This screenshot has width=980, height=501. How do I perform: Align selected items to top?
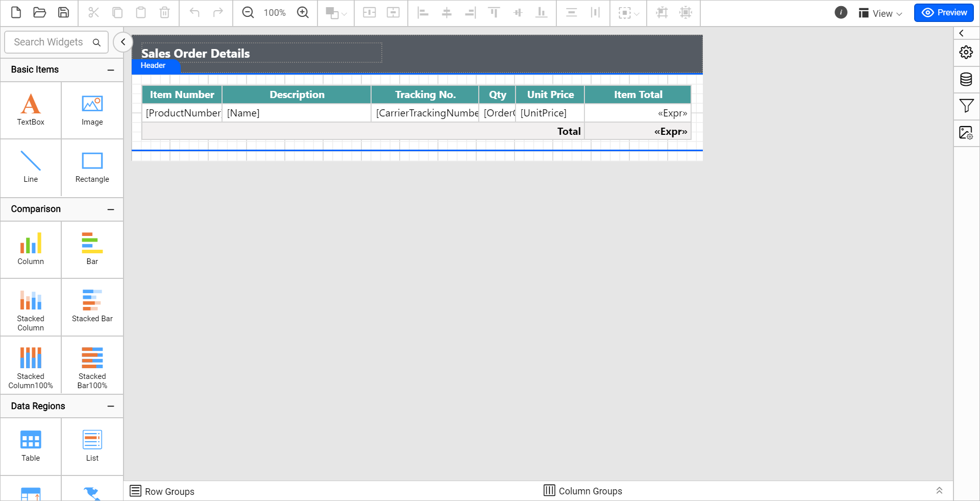point(494,13)
